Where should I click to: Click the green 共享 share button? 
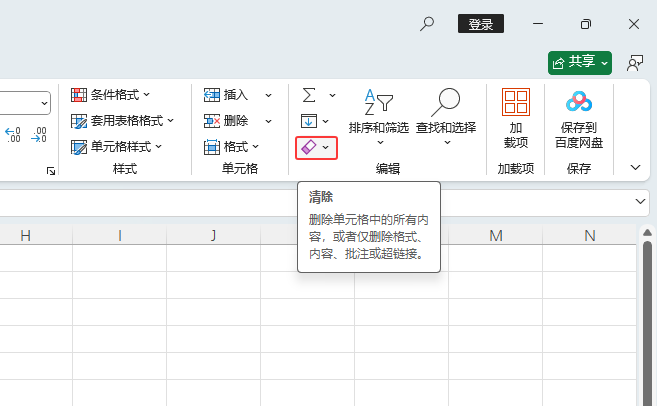click(x=579, y=63)
